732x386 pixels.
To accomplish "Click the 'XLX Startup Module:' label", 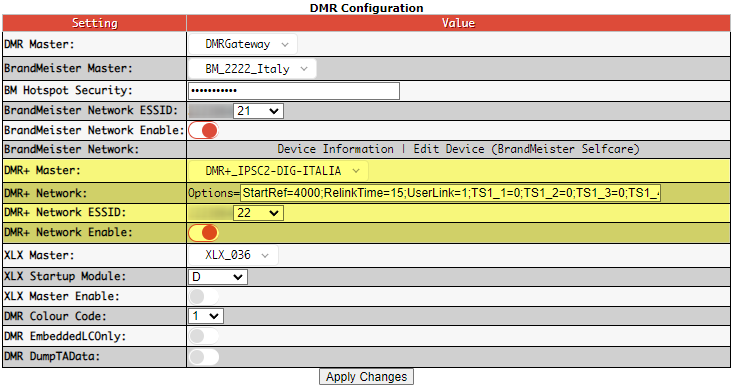I will 65,276.
